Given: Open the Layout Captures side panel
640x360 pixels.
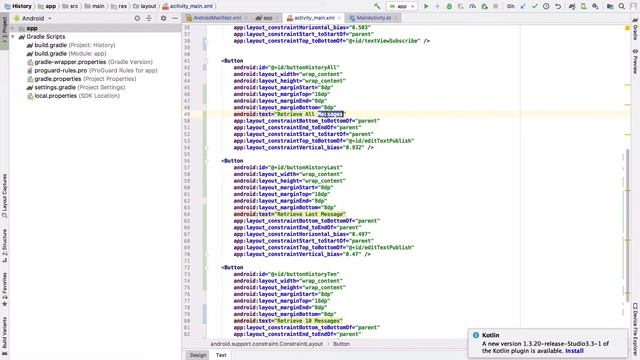Looking at the screenshot, I should coord(4,196).
